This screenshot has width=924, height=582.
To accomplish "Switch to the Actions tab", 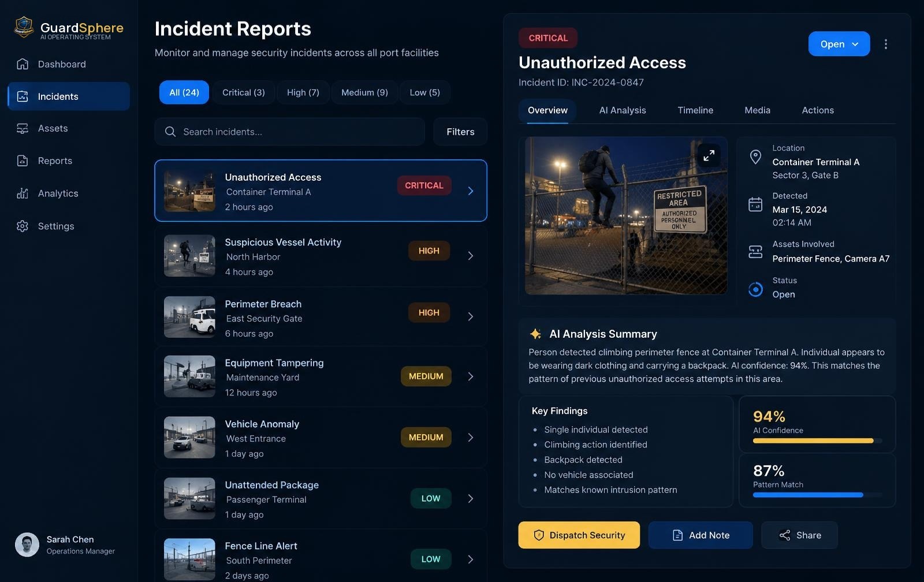I will pos(818,110).
